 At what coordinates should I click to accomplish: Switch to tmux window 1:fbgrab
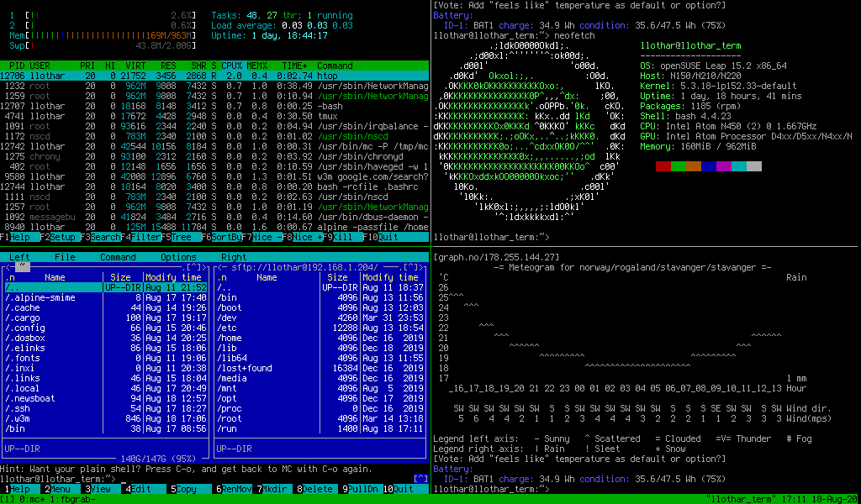point(71,499)
